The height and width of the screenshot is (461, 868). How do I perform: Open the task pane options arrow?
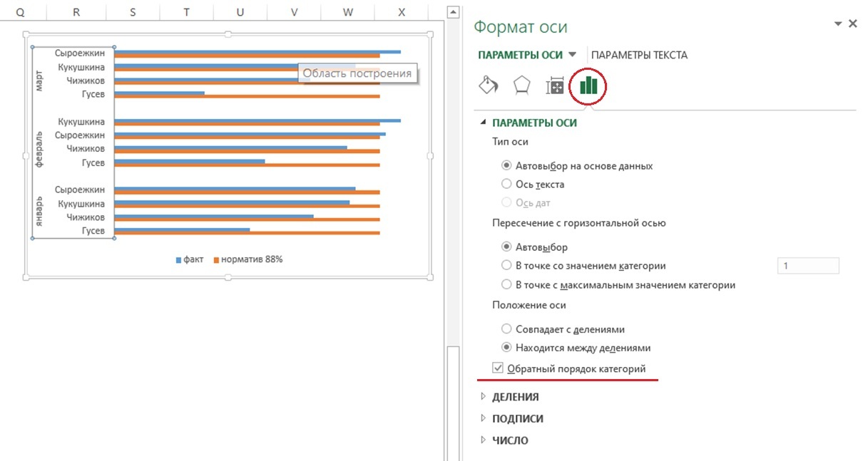[x=837, y=24]
